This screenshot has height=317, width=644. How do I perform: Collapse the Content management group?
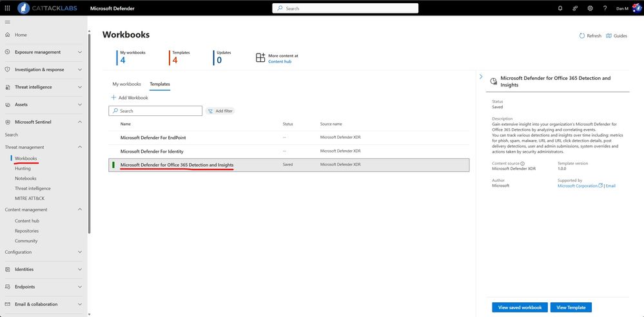pyautogui.click(x=80, y=209)
